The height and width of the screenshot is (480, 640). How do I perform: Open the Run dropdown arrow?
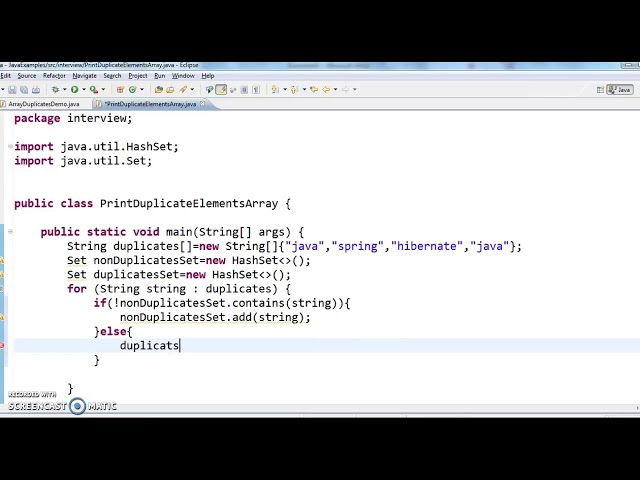coord(84,89)
